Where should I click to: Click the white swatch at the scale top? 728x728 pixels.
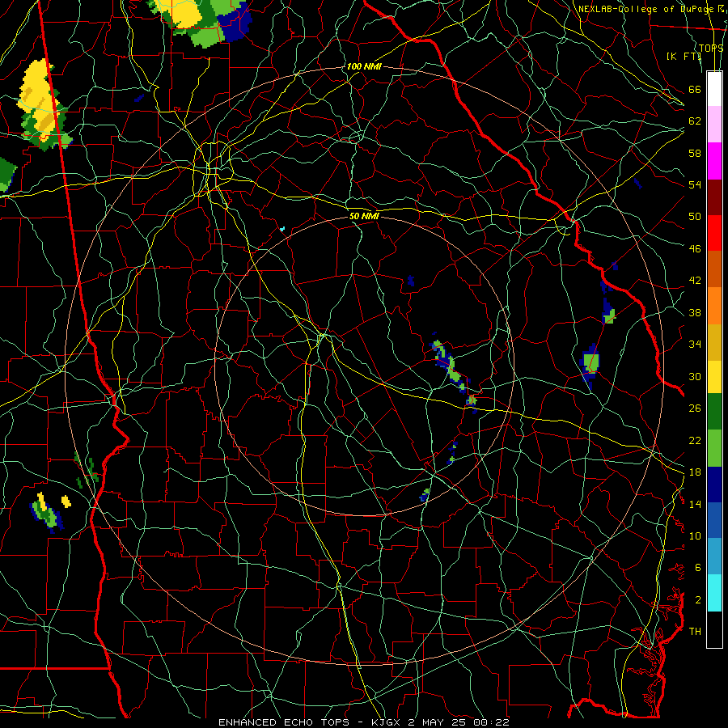[x=714, y=89]
